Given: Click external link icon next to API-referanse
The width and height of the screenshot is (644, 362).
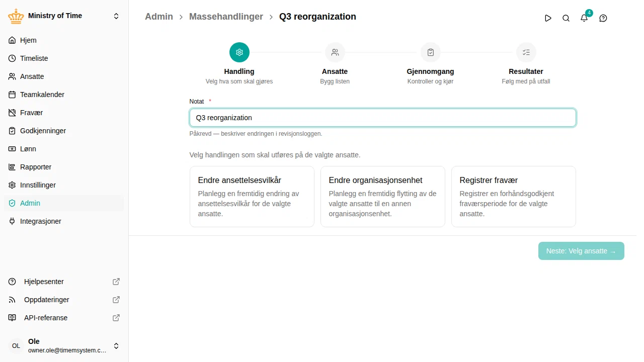Looking at the screenshot, I should [x=116, y=318].
